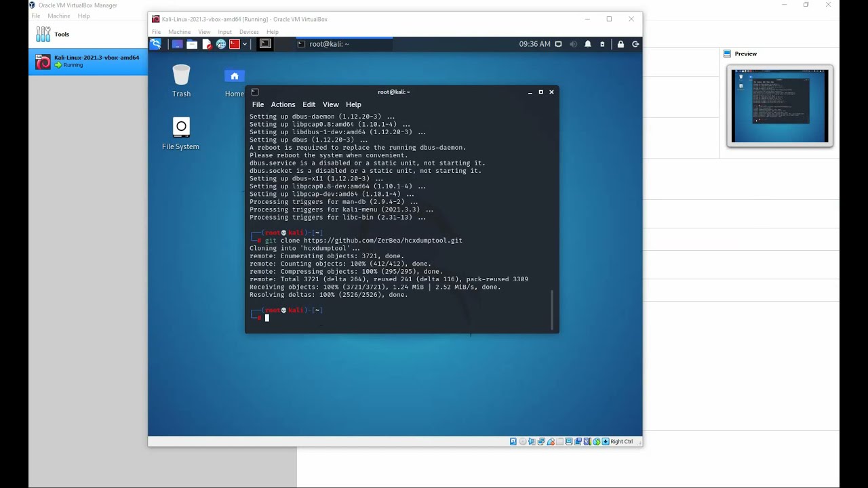Open VirtualBox Manager File menu

[x=35, y=16]
